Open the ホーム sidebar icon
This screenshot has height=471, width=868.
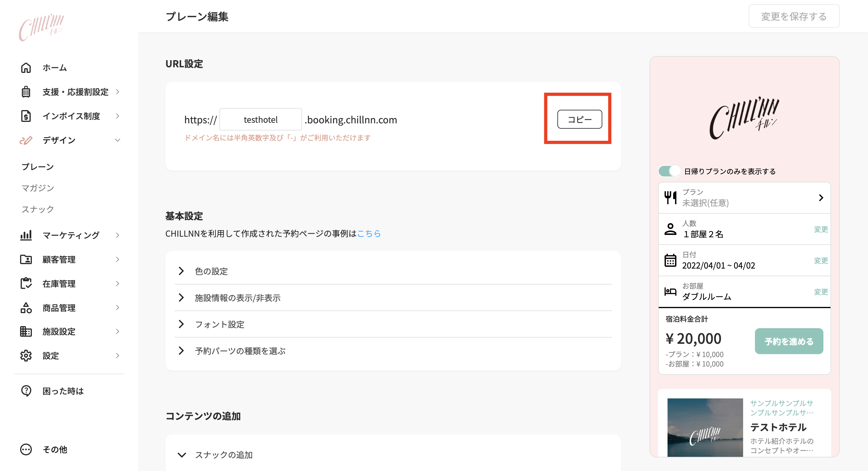pos(26,68)
